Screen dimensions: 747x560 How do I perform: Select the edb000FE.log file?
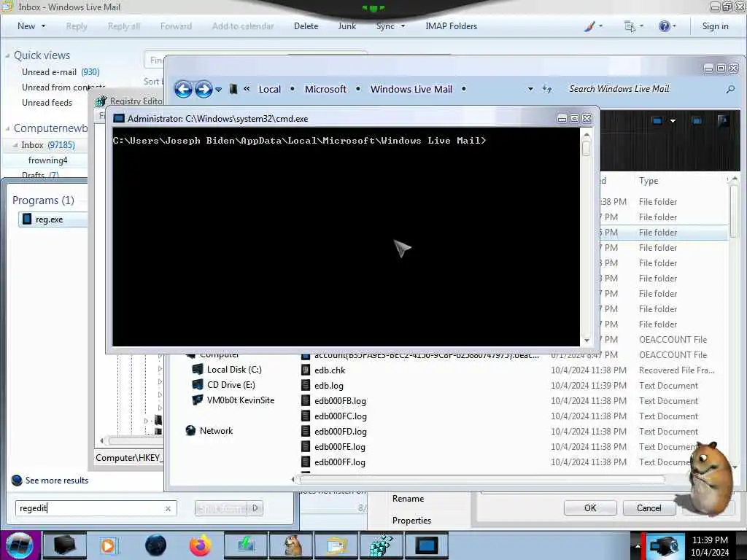340,447
